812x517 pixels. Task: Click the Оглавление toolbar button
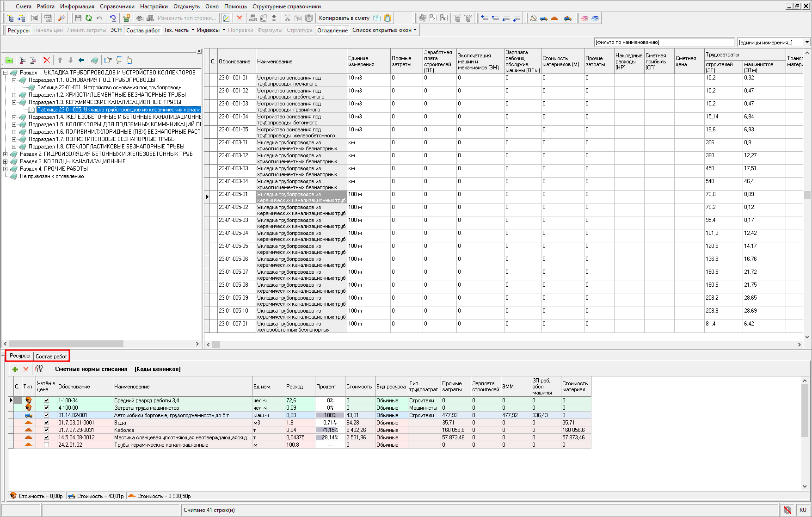(332, 30)
